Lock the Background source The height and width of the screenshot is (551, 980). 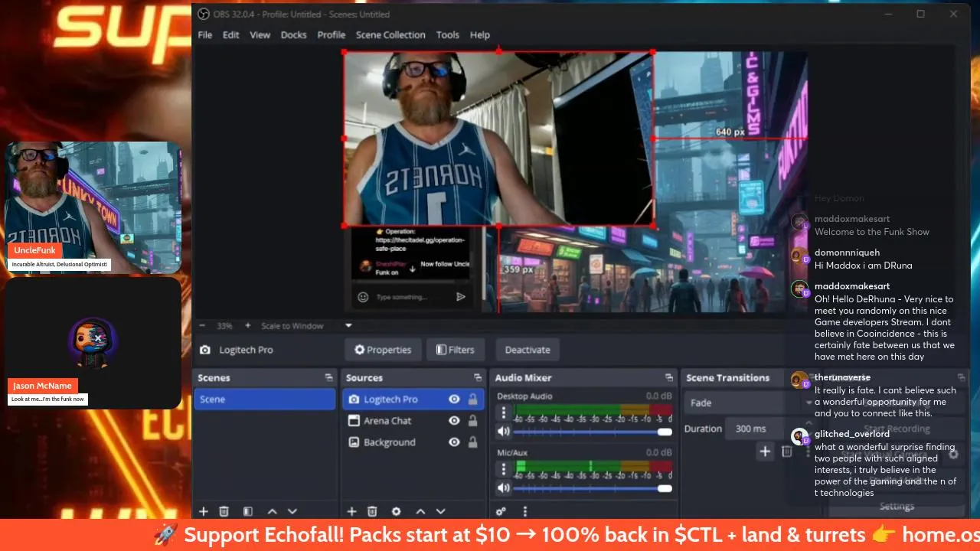(x=472, y=442)
